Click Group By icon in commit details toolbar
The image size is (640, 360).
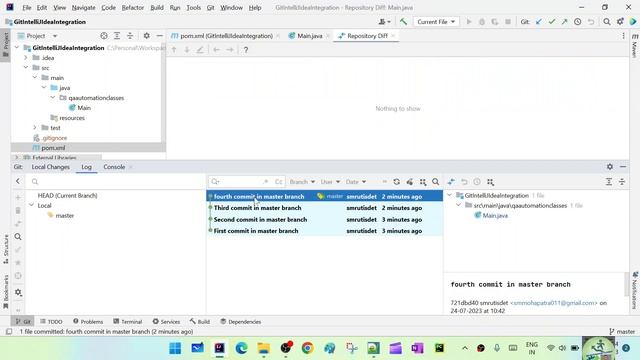(490, 182)
